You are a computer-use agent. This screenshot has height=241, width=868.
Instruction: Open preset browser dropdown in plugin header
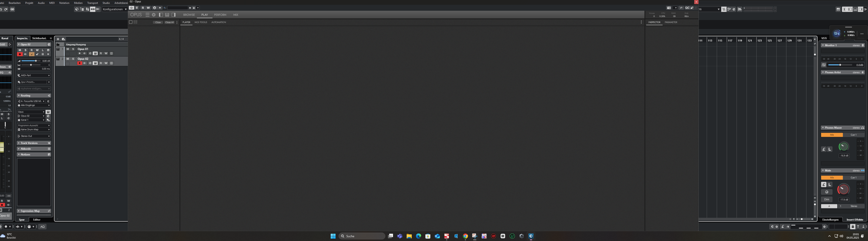(198, 8)
